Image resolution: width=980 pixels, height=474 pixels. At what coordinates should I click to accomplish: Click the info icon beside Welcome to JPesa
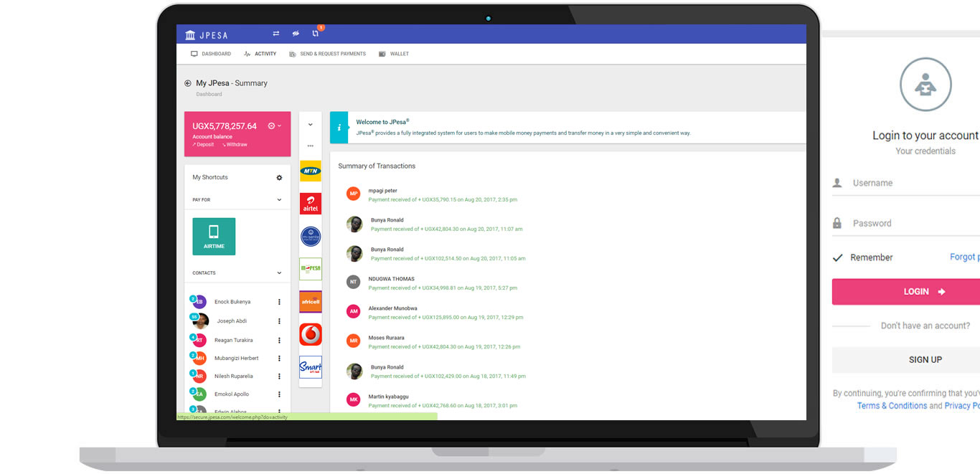coord(339,128)
